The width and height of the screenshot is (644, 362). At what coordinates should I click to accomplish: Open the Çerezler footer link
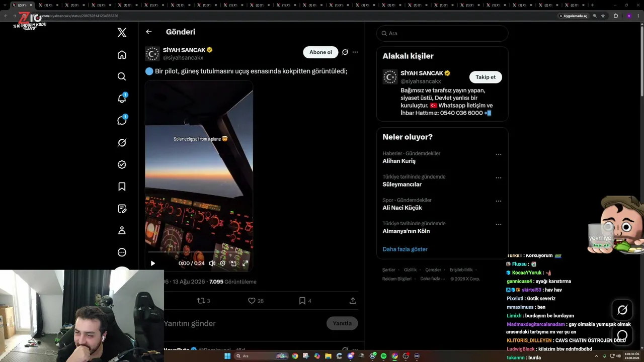click(433, 270)
